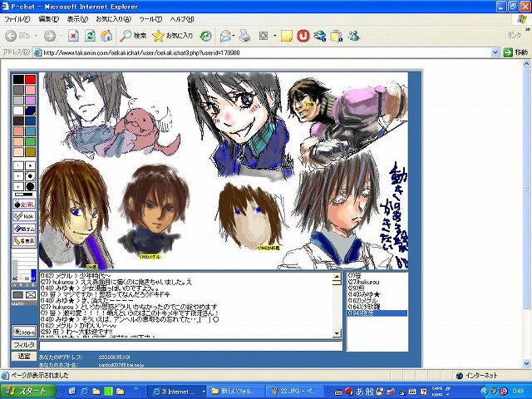Open the Back button history dropdown arrow
The width and height of the screenshot is (532, 399).
tap(36, 36)
